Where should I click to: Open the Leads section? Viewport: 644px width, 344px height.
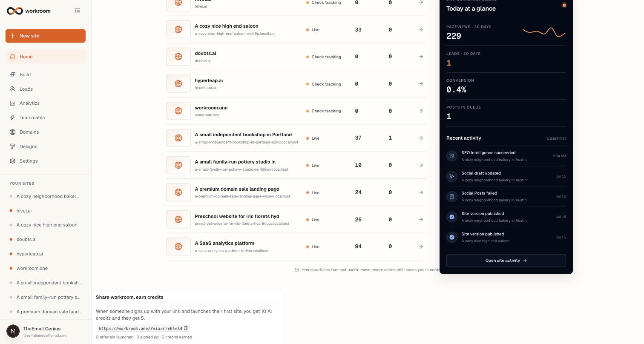46,89
